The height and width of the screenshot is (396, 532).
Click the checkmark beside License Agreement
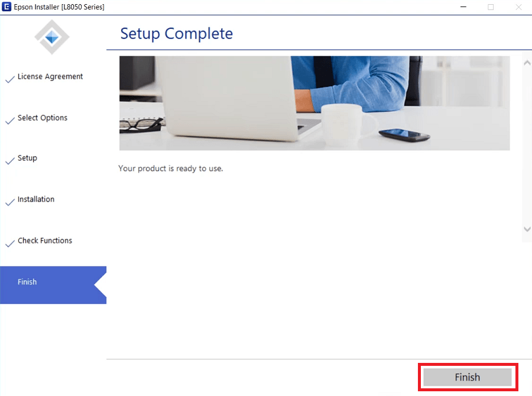tap(10, 79)
